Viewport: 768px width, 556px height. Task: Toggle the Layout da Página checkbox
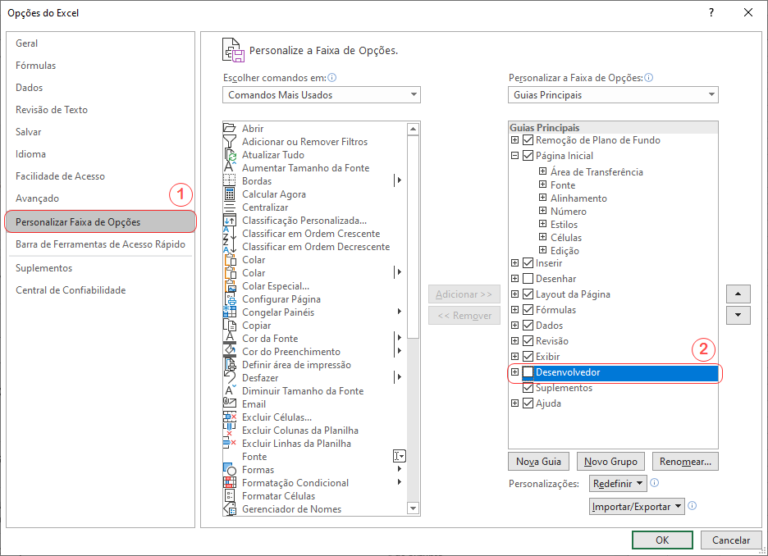point(528,294)
